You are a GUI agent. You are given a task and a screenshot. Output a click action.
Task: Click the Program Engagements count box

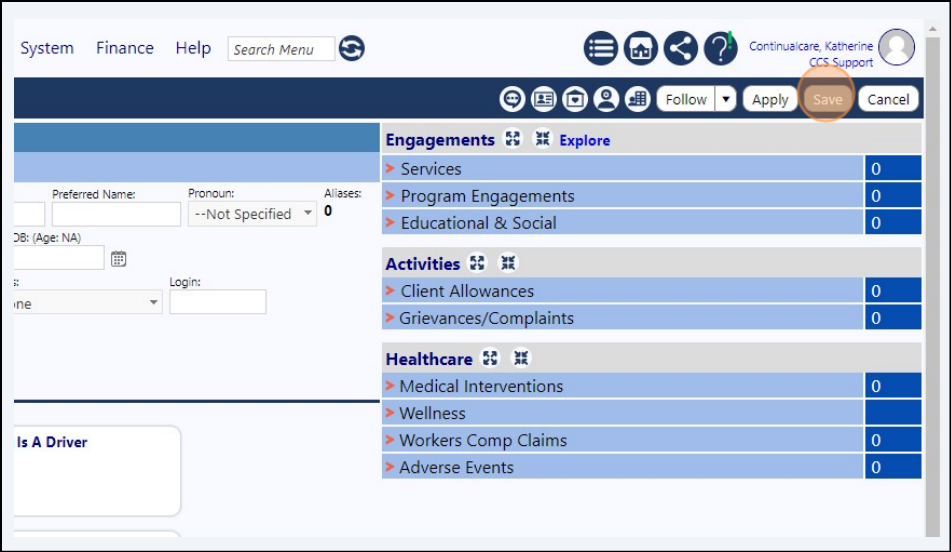tap(893, 196)
